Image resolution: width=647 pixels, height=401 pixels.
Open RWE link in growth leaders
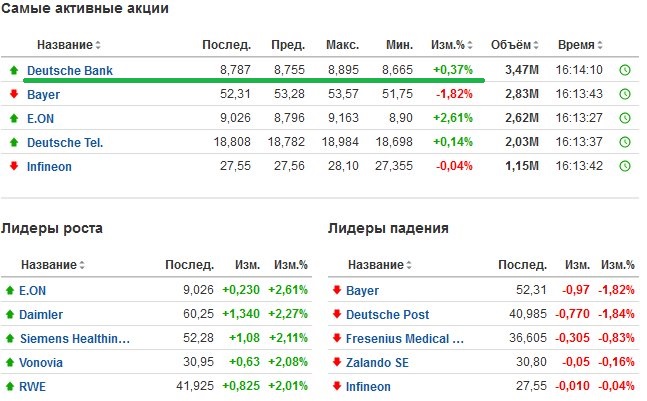click(x=33, y=387)
